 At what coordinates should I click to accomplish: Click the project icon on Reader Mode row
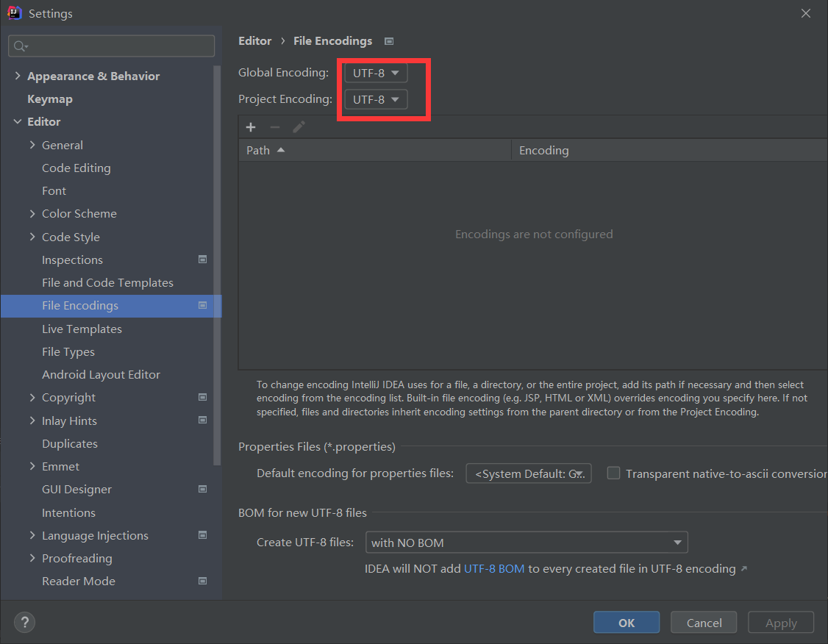[202, 581]
